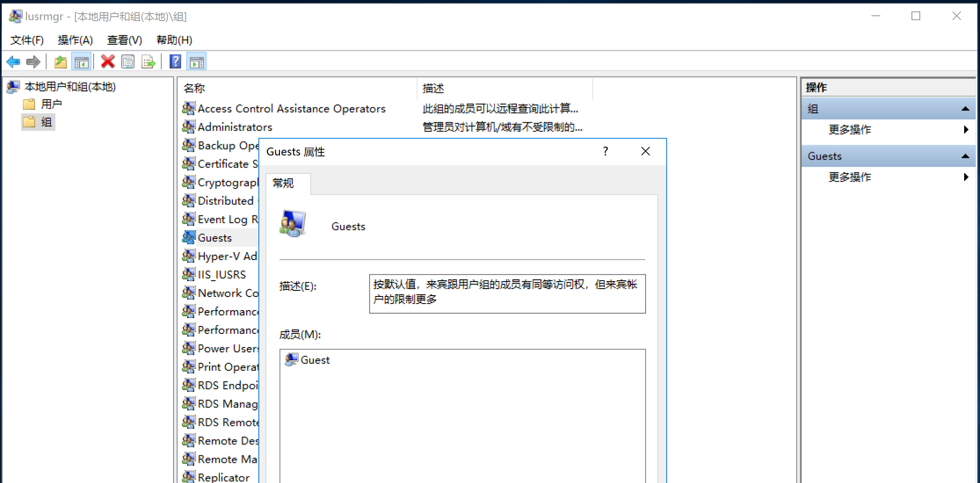Select the 用户 folder in tree
Screen dimensions: 980x483
coord(51,104)
